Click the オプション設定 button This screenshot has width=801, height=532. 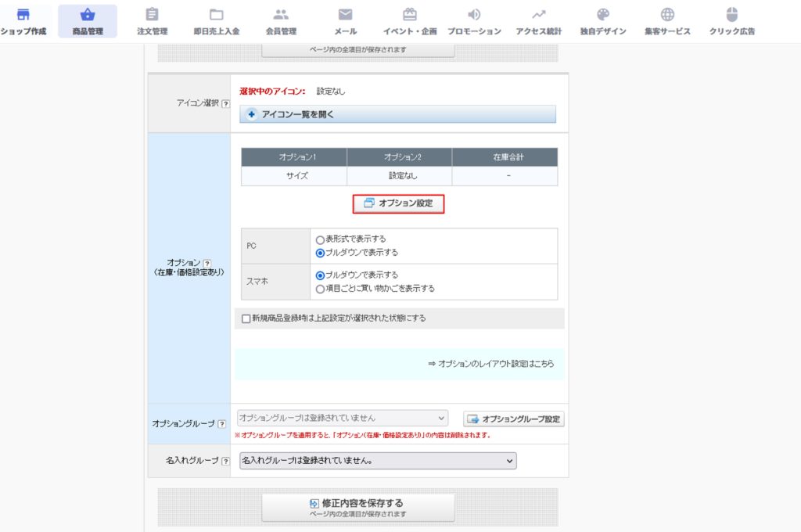tap(399, 203)
